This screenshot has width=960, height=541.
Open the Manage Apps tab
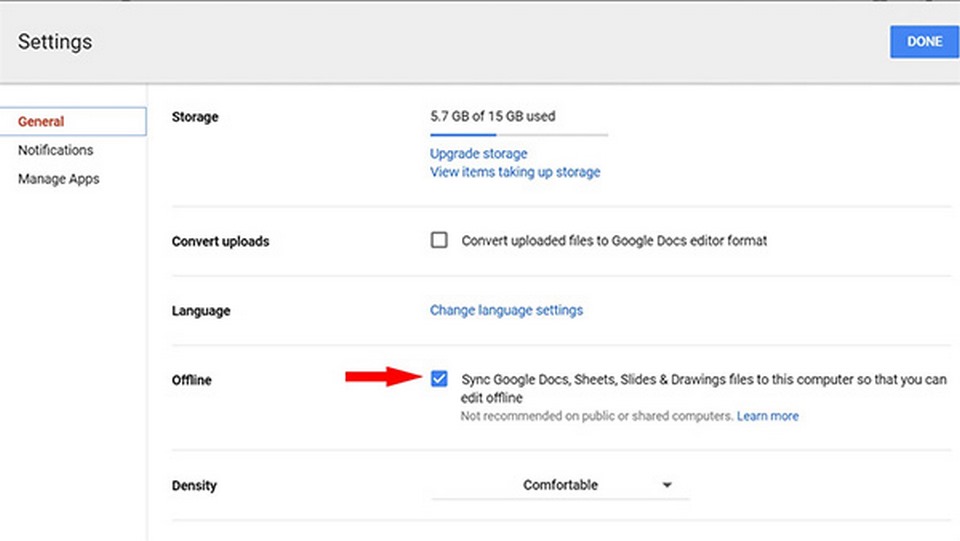58,179
